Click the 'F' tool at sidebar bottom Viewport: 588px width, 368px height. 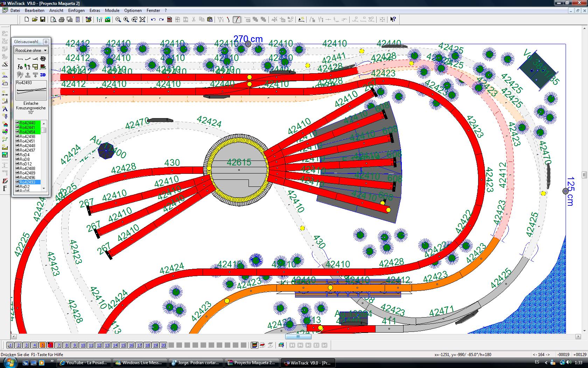click(x=5, y=189)
